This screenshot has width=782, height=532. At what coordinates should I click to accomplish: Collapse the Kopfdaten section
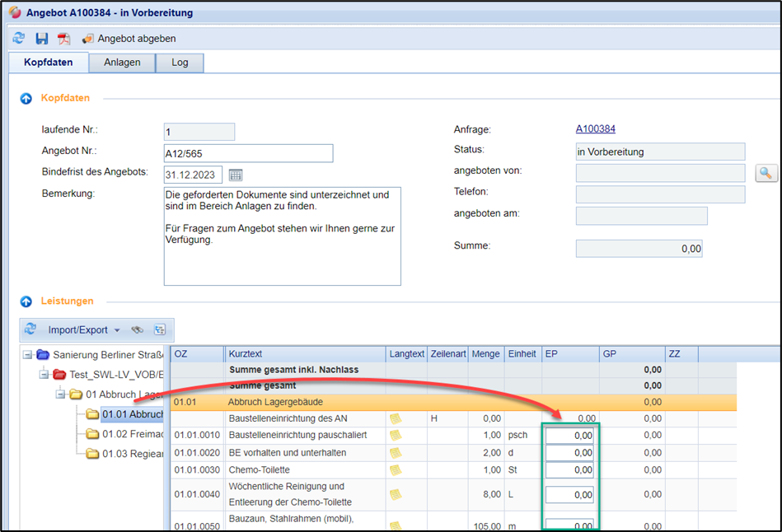point(26,98)
